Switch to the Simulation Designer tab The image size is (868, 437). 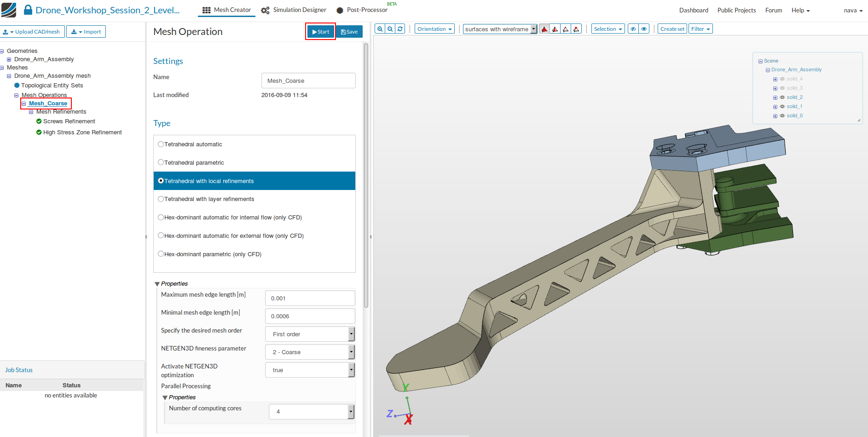[294, 10]
